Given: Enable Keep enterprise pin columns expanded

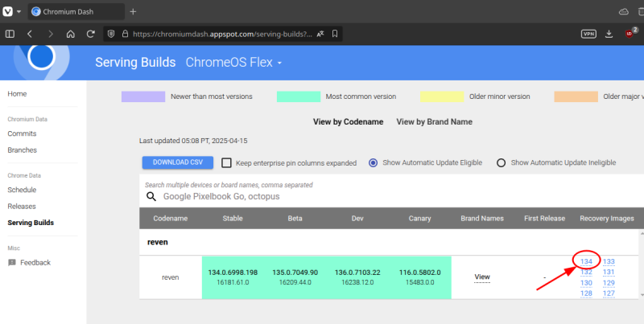Looking at the screenshot, I should (226, 163).
